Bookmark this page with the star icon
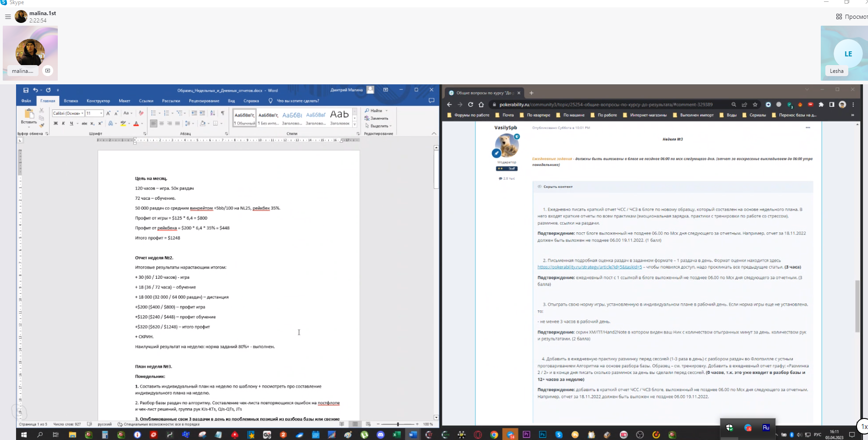Image resolution: width=868 pixels, height=440 pixels. click(x=755, y=104)
